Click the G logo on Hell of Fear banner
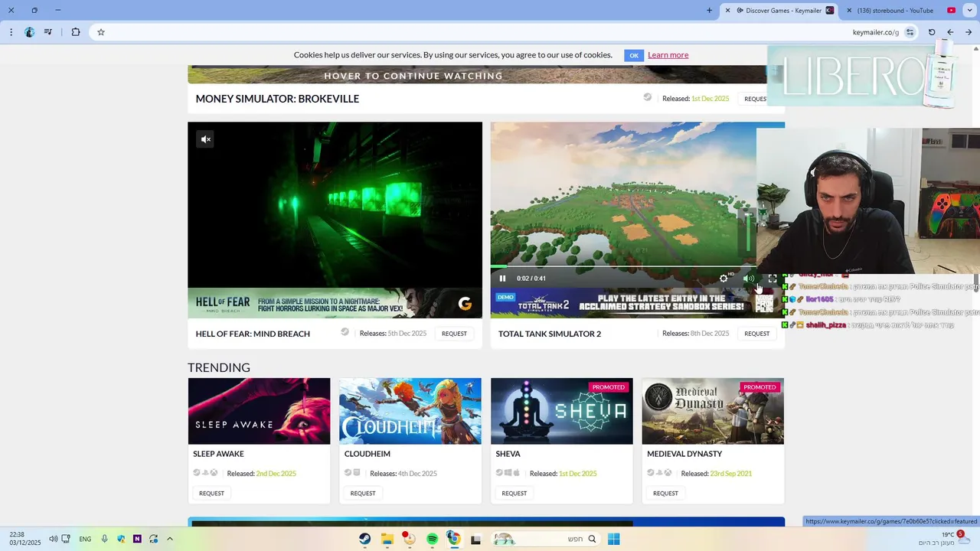The height and width of the screenshot is (551, 980). [x=465, y=304]
